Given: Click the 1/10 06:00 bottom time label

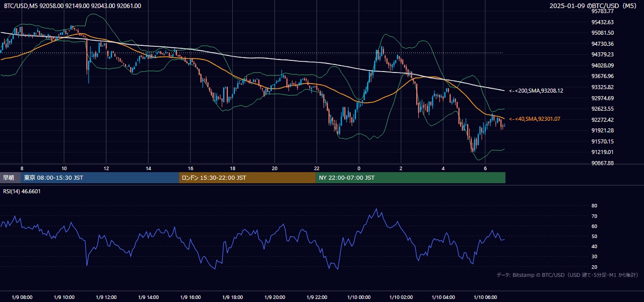Looking at the screenshot, I should coord(485,297).
